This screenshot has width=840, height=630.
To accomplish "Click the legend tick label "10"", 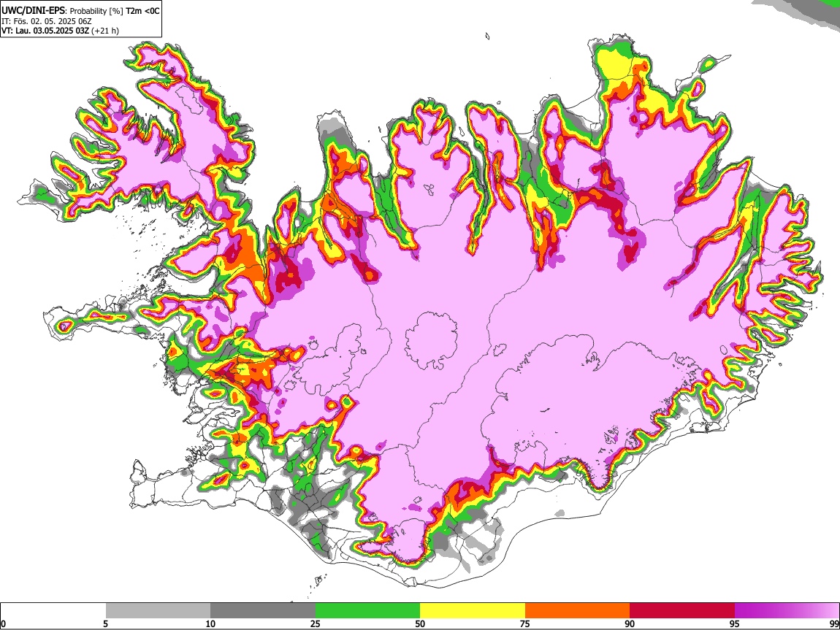I will coord(210,624).
